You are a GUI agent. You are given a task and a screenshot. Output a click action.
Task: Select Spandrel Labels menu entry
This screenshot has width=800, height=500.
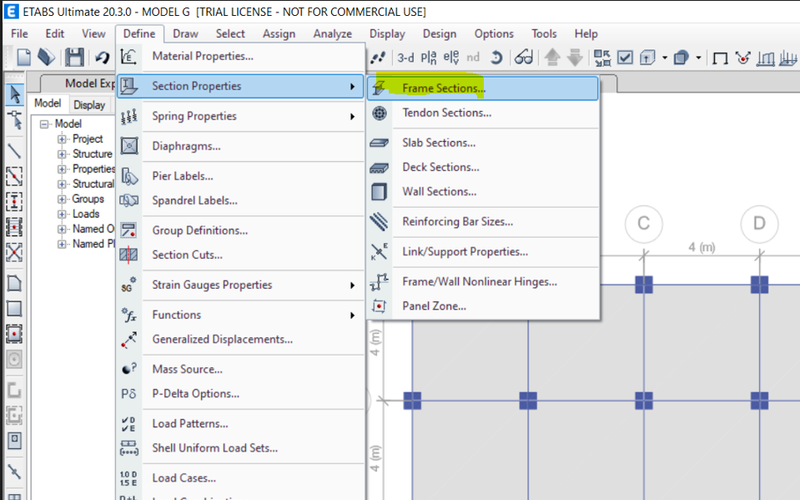[240, 201]
